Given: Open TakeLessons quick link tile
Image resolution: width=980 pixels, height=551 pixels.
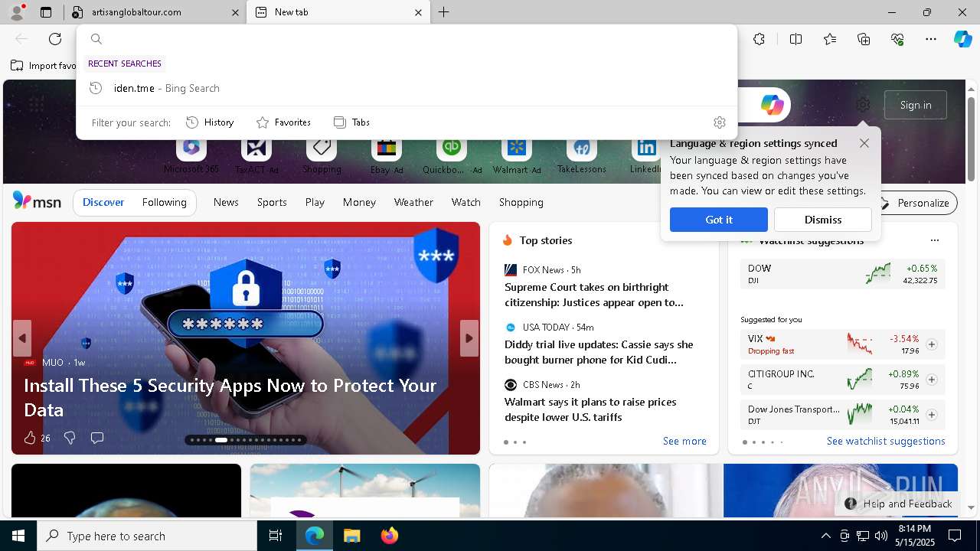Looking at the screenshot, I should (x=582, y=157).
